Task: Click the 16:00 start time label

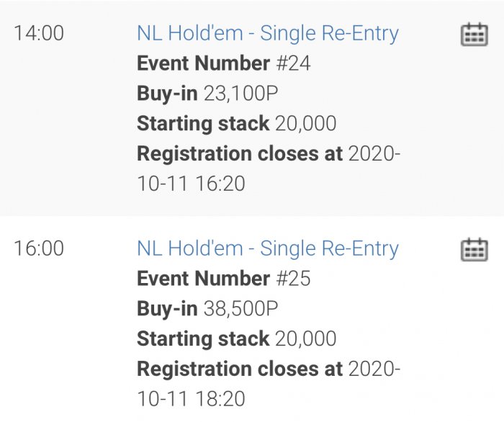Action: click(x=38, y=248)
